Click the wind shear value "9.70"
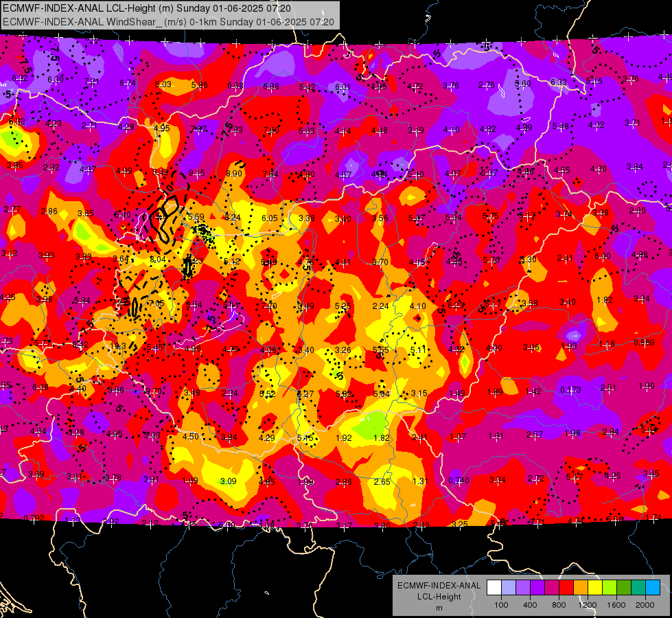This screenshot has height=618, width=672. coord(154,391)
